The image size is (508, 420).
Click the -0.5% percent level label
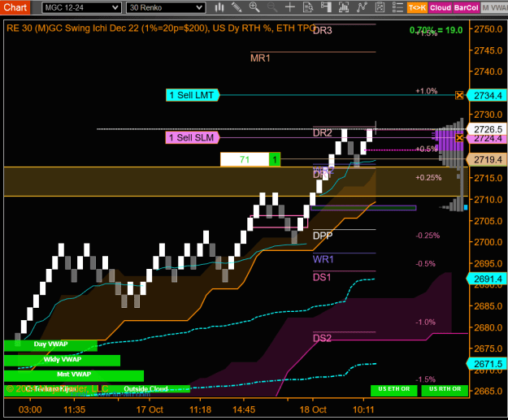click(x=425, y=263)
